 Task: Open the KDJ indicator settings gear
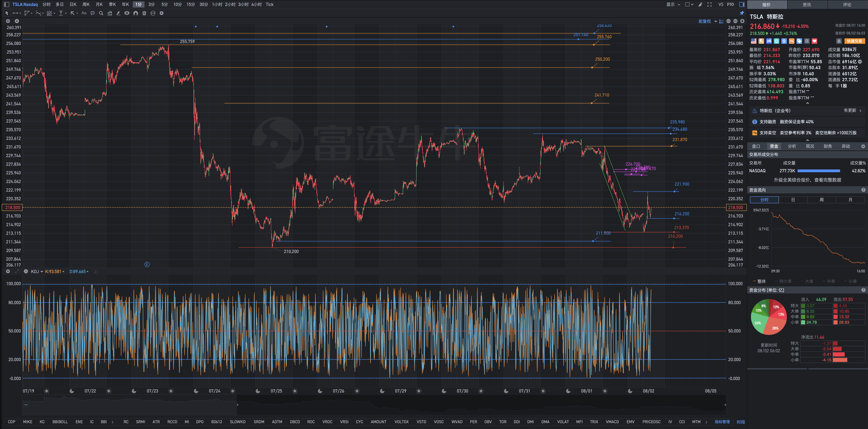(x=8, y=271)
